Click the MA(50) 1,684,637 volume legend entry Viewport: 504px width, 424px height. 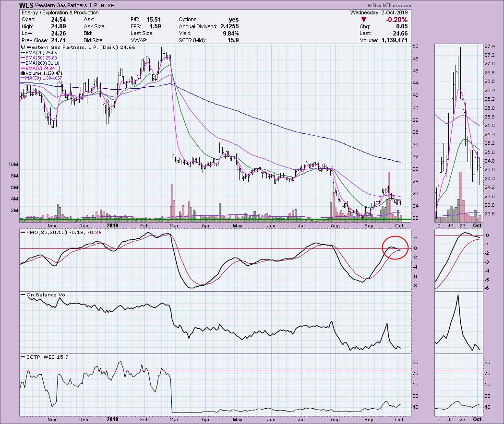pos(41,78)
